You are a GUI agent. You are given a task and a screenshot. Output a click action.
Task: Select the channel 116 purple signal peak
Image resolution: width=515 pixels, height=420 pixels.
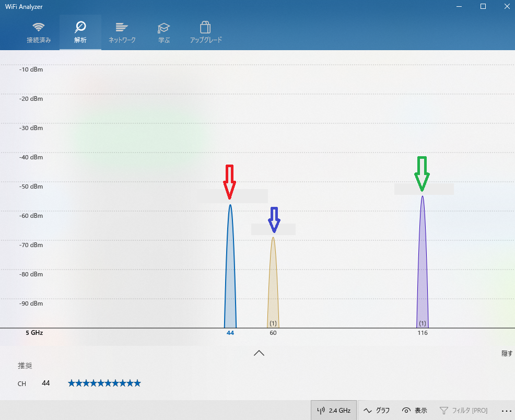(x=423, y=262)
